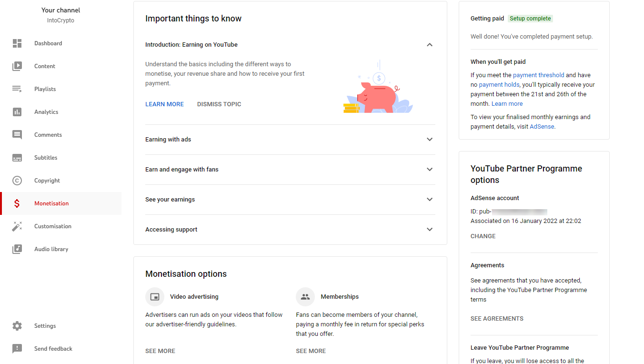This screenshot has height=364, width=644.
Task: Click the Comments speech bubble icon
Action: pyautogui.click(x=17, y=135)
